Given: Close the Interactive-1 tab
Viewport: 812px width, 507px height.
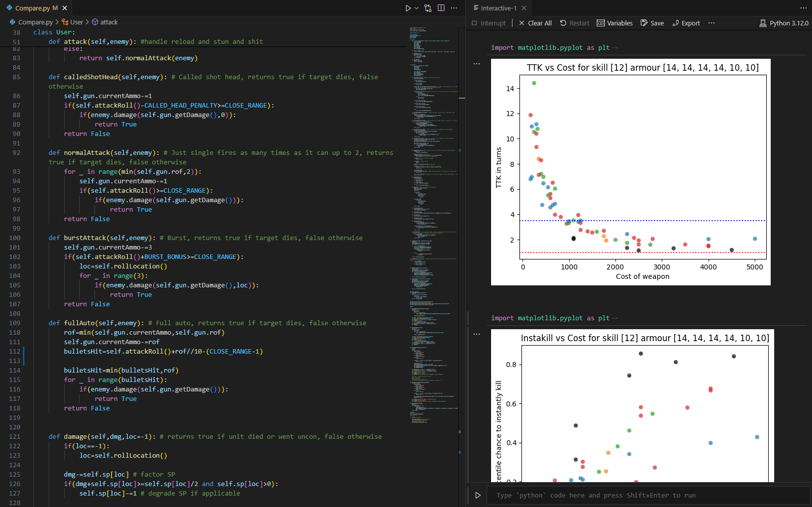Looking at the screenshot, I should click(524, 8).
